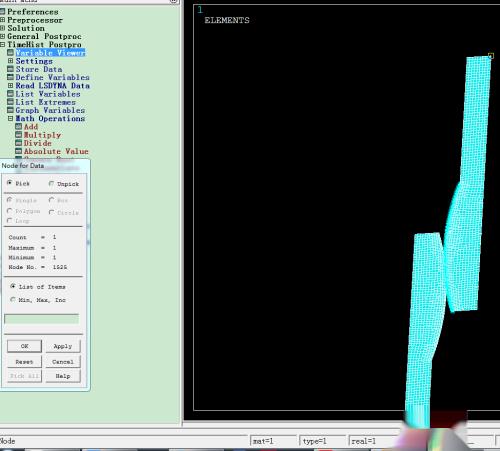Choose the Multiply math operation
The image size is (500, 451).
tap(42, 135)
